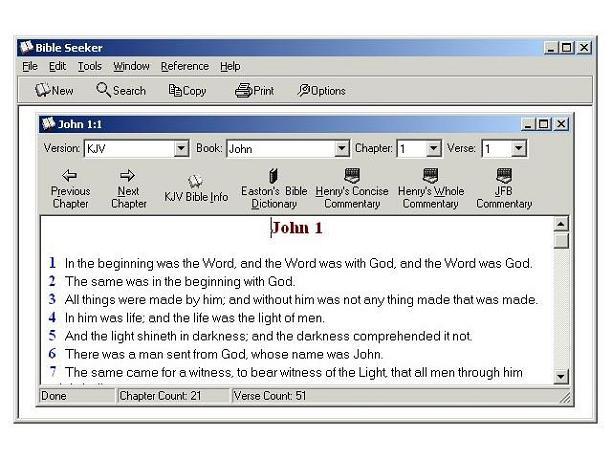612x459 pixels.
Task: Open Easton's Bible Dictionary
Action: [274, 189]
